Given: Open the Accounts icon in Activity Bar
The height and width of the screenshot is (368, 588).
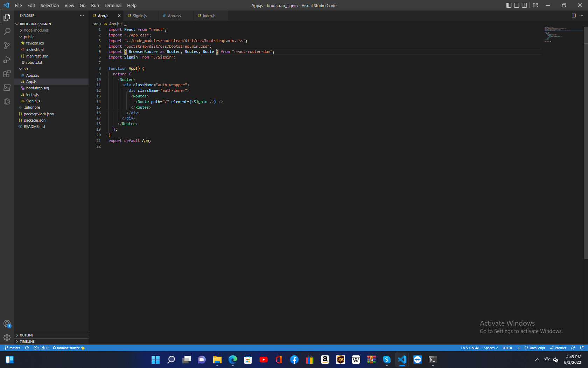Looking at the screenshot, I should pos(7,323).
